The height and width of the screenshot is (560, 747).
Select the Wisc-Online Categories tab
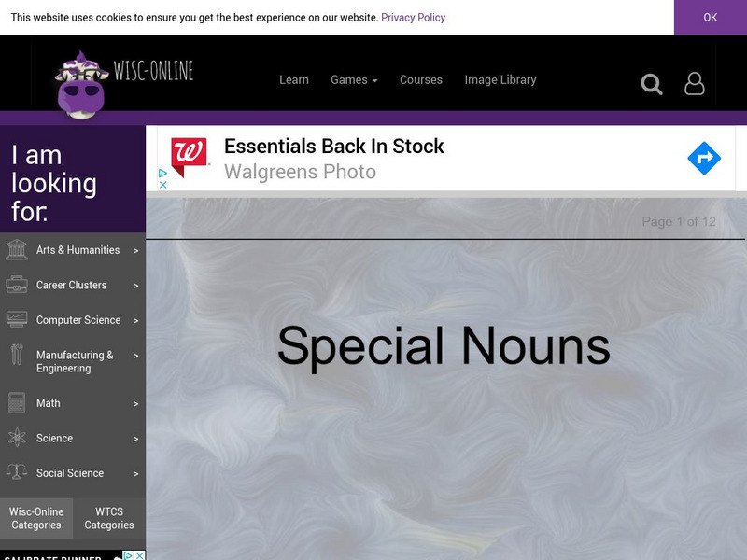pyautogui.click(x=36, y=518)
